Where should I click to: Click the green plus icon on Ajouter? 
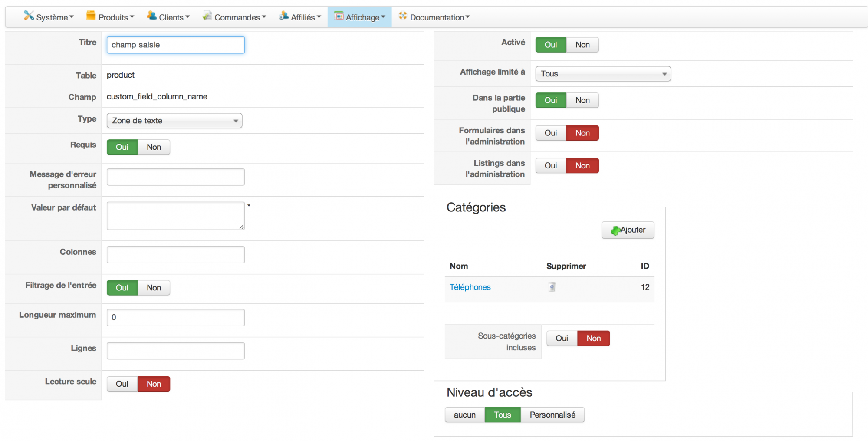[x=615, y=230]
